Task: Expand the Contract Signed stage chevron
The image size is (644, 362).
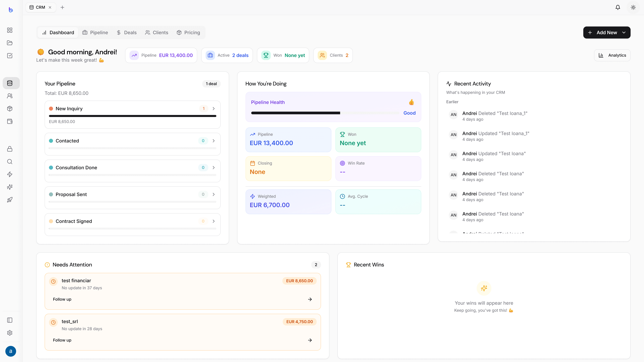Action: (213, 221)
